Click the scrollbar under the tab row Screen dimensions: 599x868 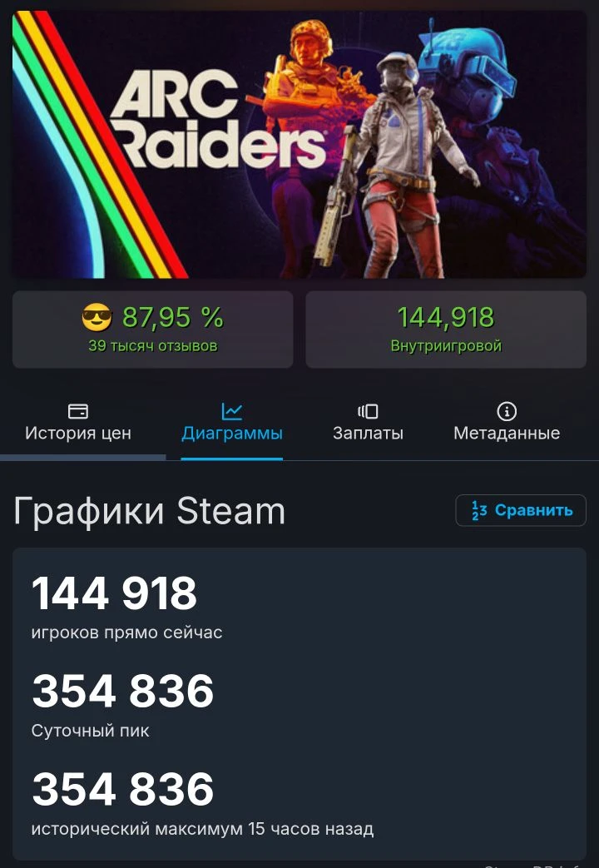pyautogui.click(x=83, y=457)
